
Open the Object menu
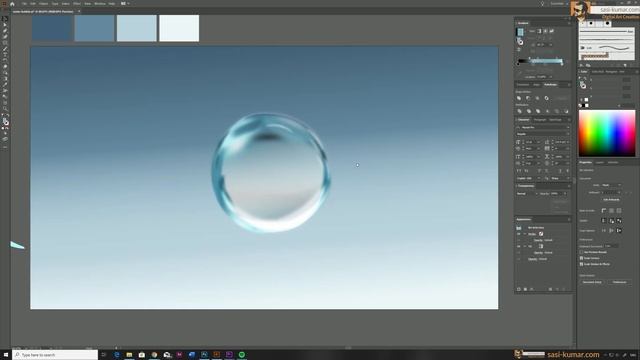tap(43, 4)
